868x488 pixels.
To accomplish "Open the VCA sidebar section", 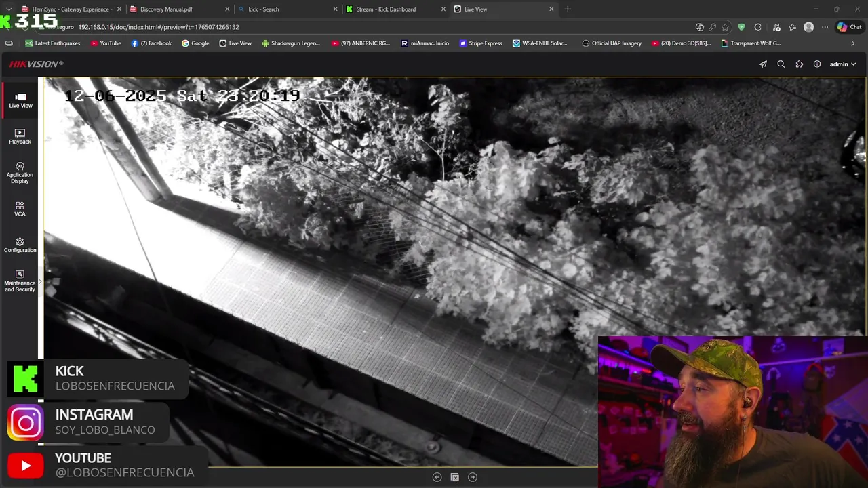I will 20,209.
